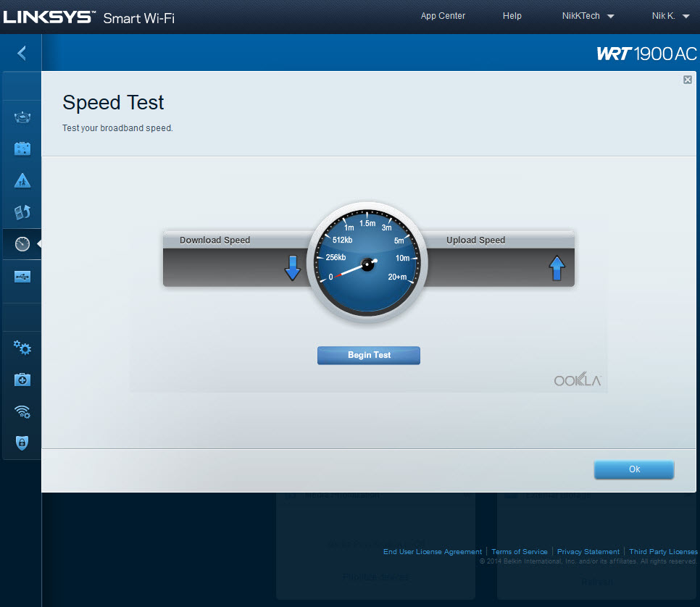Click the WRT1900AC model logo
The height and width of the screenshot is (607, 700).
[x=646, y=54]
